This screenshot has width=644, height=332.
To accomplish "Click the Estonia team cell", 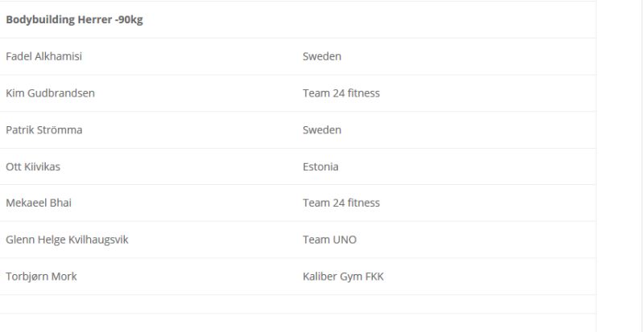I will [x=320, y=167].
